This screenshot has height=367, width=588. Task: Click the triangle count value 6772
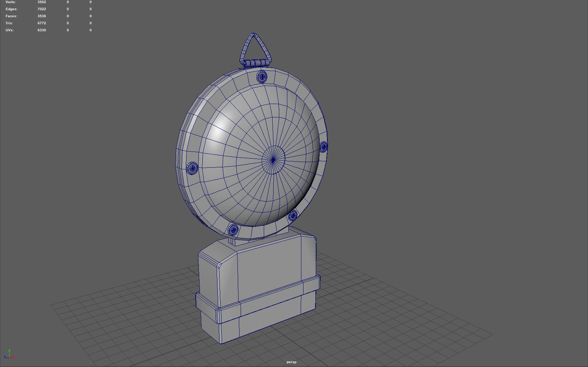pos(42,23)
